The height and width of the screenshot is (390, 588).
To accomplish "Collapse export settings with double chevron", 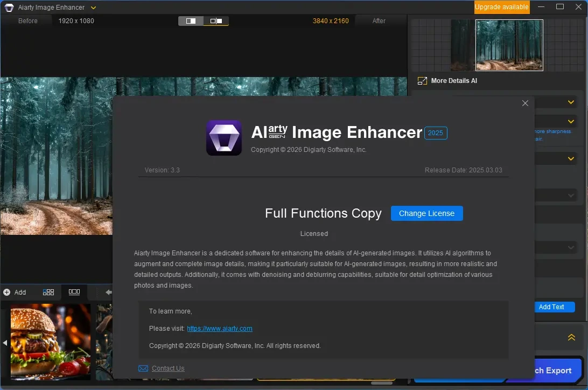I will [571, 337].
